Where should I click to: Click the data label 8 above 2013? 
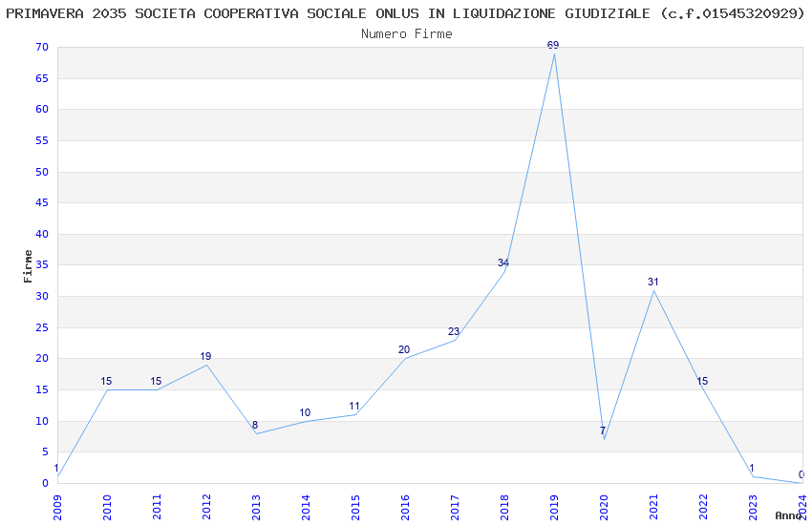coord(255,425)
